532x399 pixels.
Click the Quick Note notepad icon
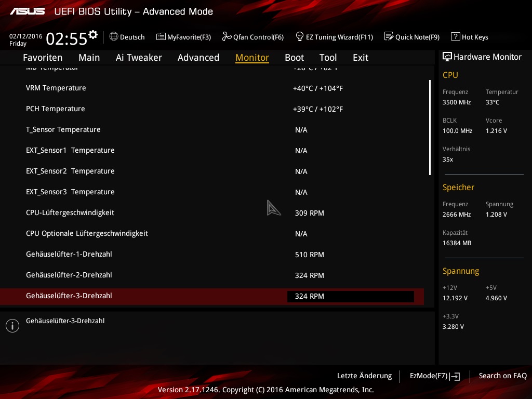tap(389, 36)
